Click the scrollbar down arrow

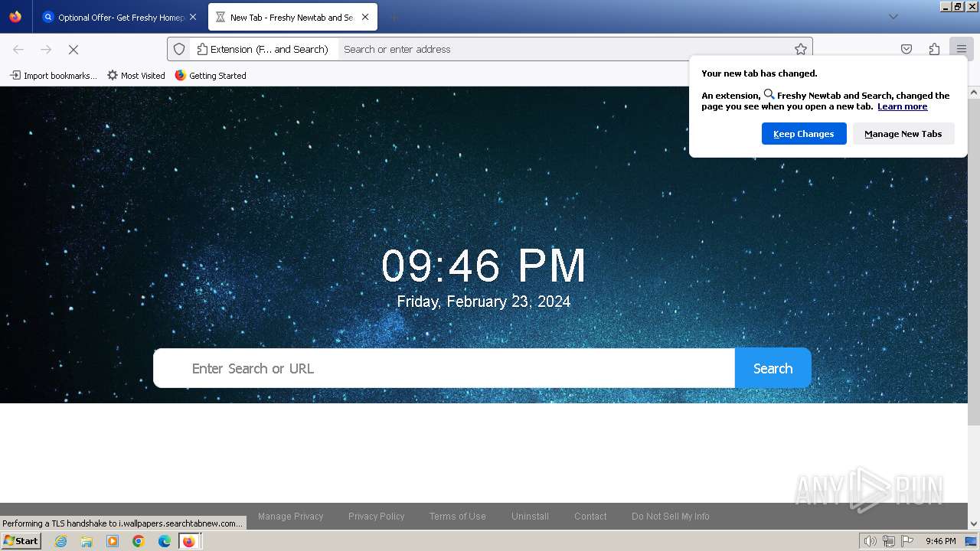(x=974, y=524)
